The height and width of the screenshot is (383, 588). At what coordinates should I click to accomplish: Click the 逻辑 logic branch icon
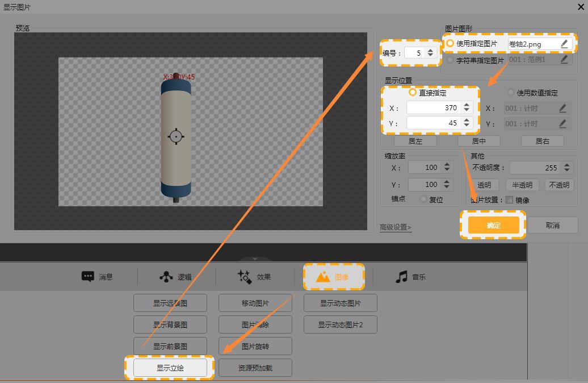point(165,277)
